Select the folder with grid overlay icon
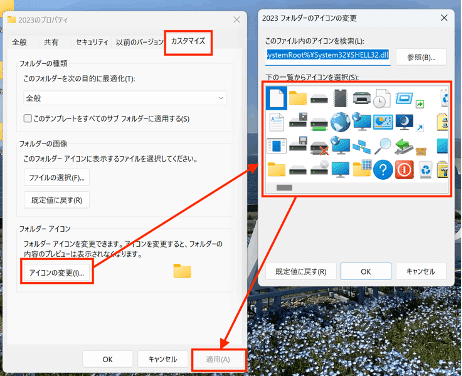The height and width of the screenshot is (376, 462). coord(362,168)
